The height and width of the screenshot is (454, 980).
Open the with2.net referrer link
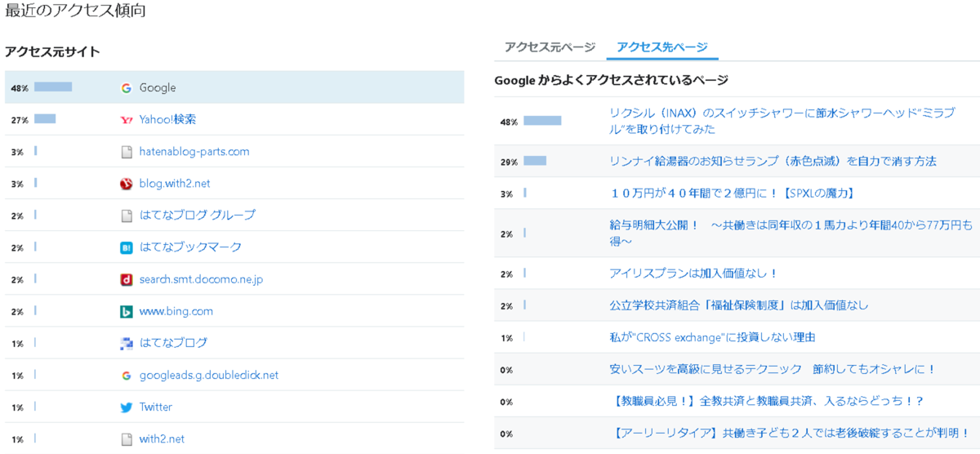(162, 439)
